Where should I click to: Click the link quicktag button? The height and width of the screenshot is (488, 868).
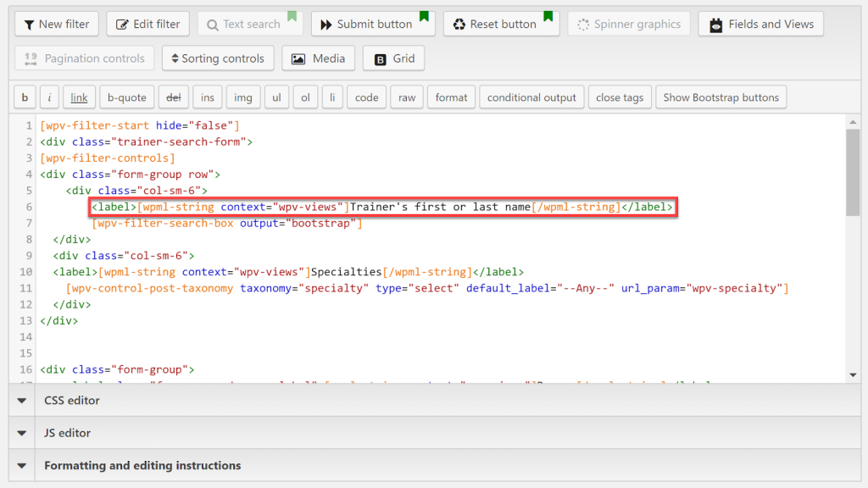(79, 97)
